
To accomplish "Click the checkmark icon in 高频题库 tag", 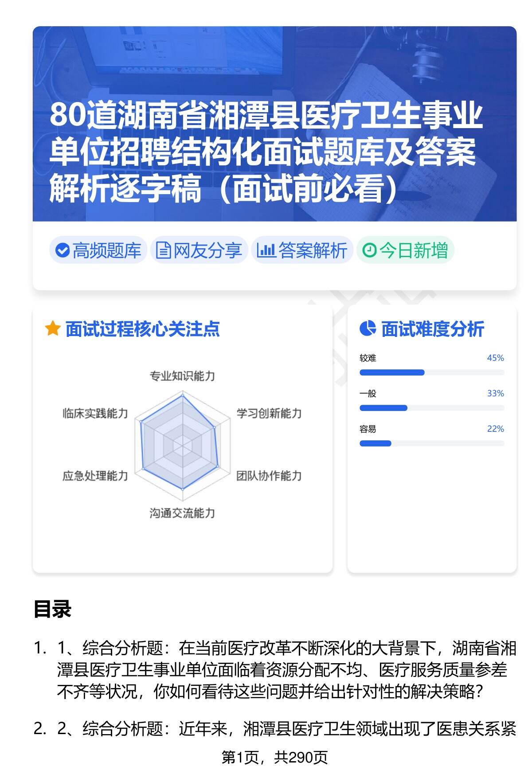I will tap(63, 250).
